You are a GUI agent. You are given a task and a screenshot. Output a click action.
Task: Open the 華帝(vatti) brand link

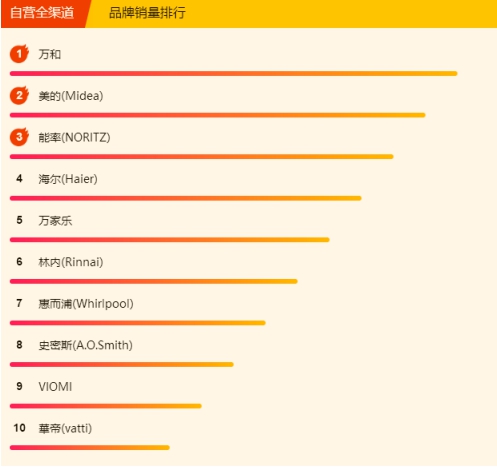(x=65, y=428)
